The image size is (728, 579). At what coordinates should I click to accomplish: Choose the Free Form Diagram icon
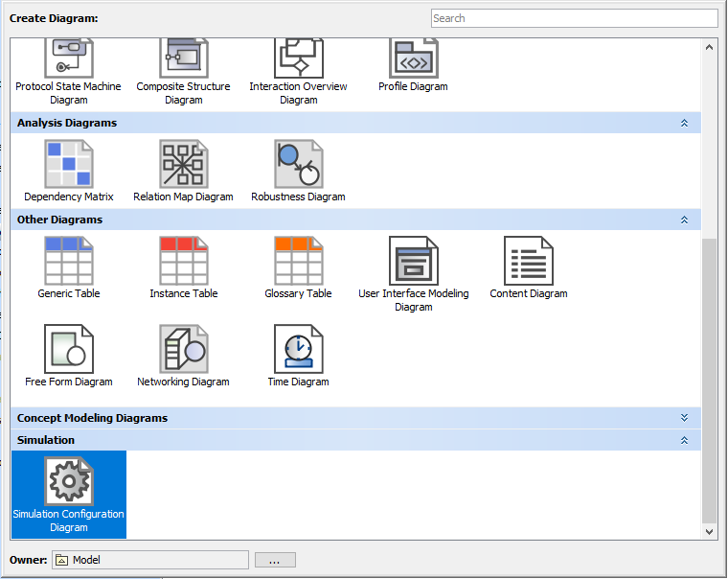click(69, 349)
